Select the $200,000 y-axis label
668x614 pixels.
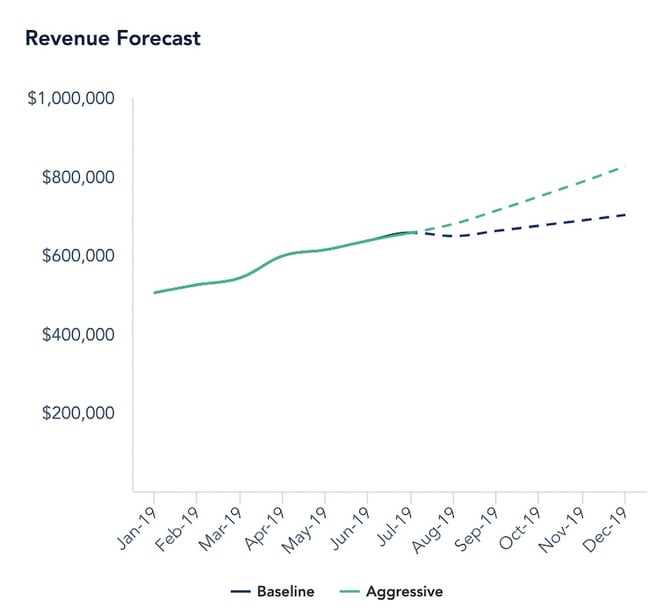77,413
